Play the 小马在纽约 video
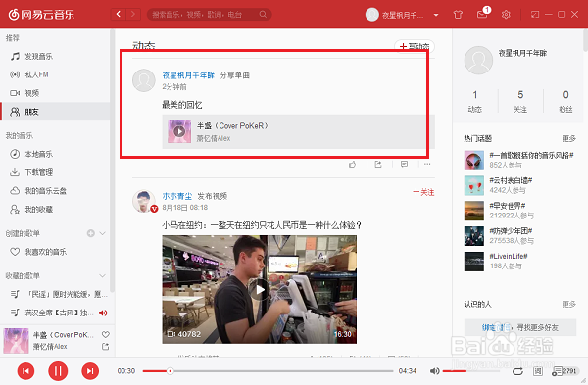 pos(260,289)
